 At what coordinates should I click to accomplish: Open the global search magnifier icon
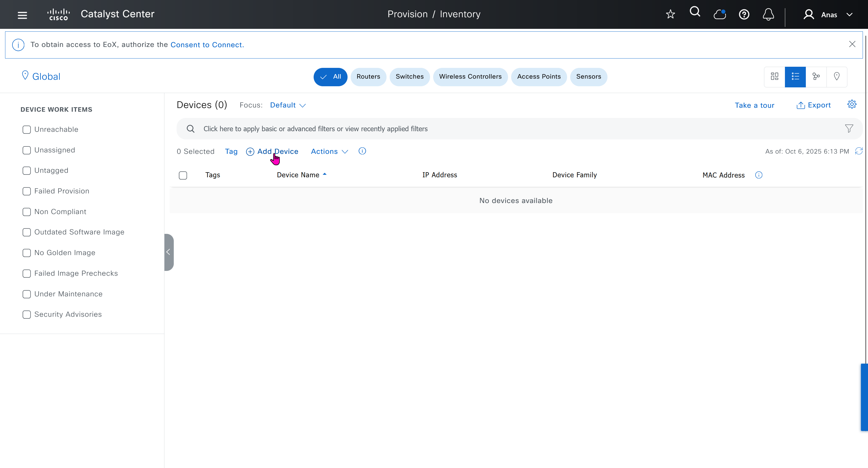click(x=695, y=12)
